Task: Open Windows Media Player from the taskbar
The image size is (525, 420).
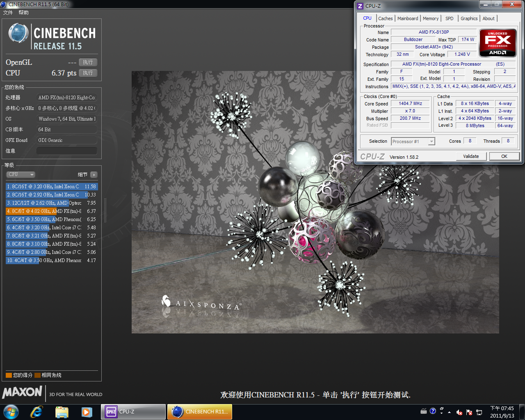Action: coord(87,411)
